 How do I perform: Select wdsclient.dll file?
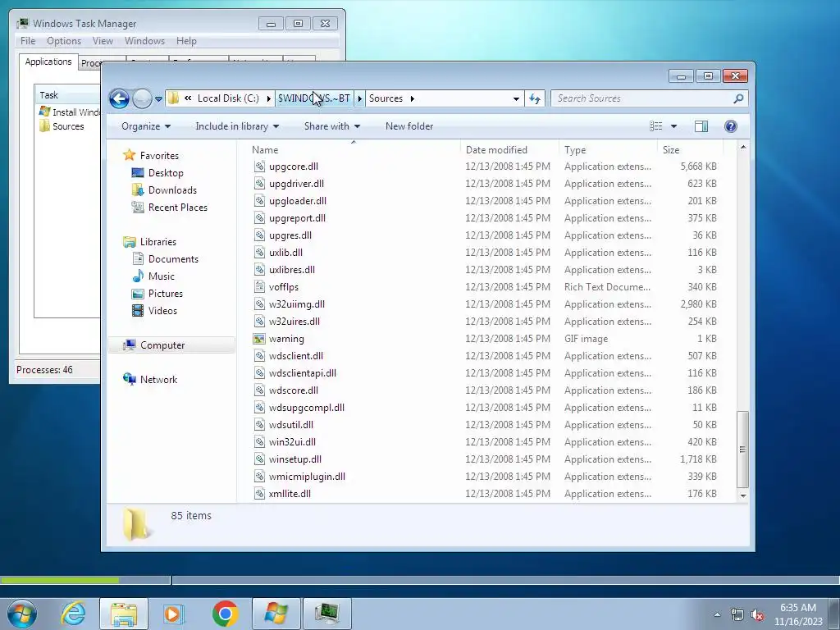pos(295,356)
